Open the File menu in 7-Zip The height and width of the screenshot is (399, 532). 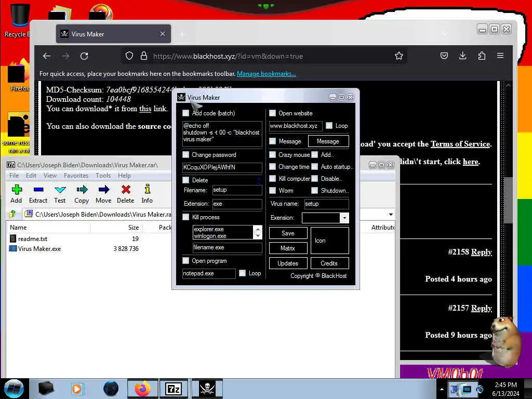(14, 176)
